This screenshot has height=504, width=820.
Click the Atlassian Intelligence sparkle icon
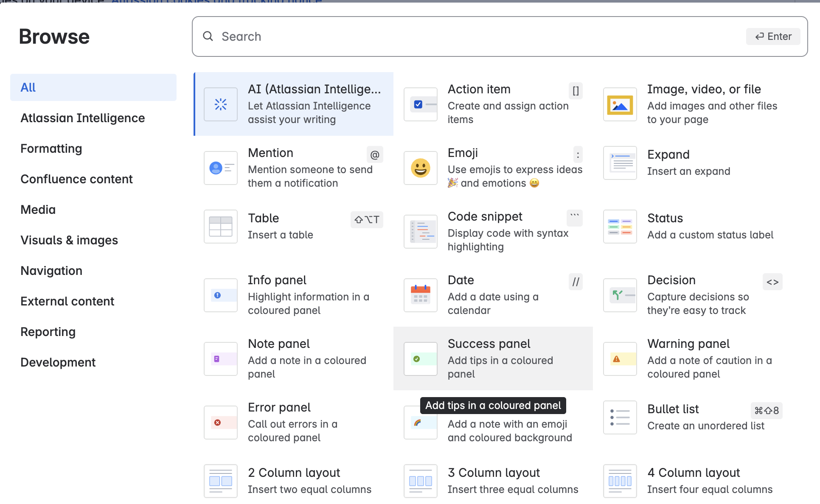[x=221, y=104]
